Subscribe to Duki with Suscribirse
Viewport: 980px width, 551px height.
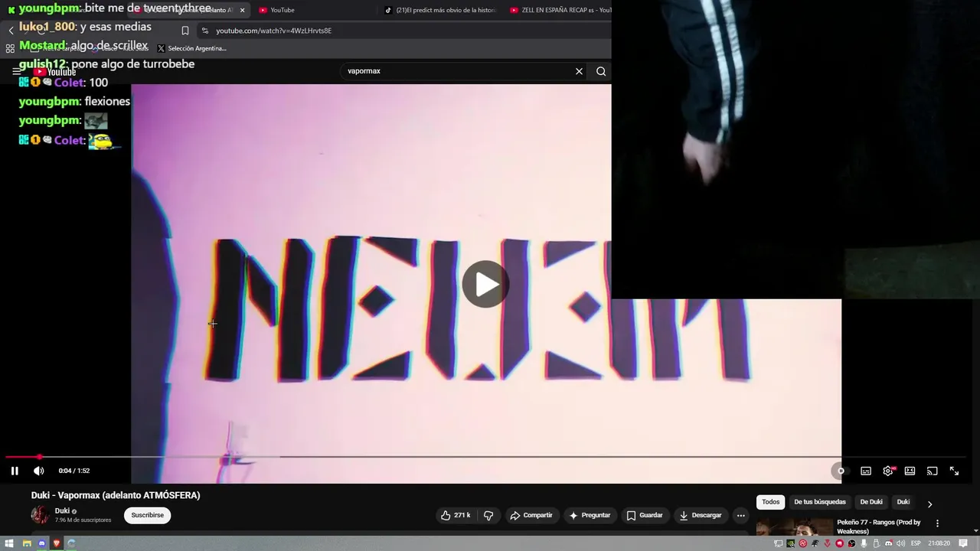147,515
